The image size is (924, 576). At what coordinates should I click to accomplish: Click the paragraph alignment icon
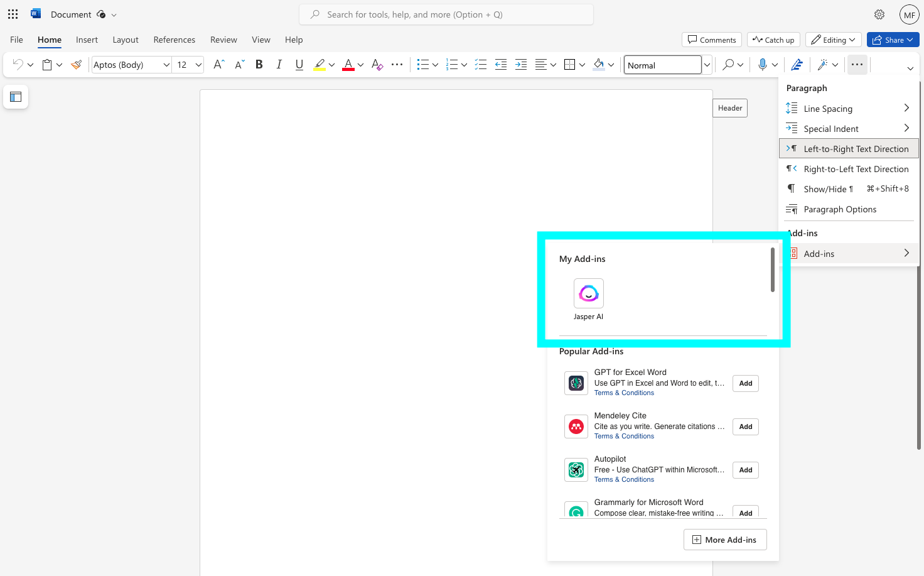[x=540, y=64]
